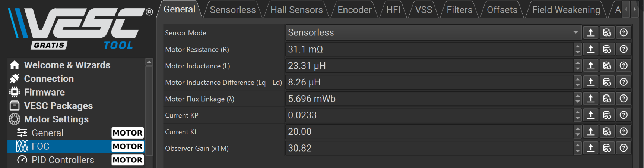Switch to the Sensorless tab

click(x=233, y=10)
